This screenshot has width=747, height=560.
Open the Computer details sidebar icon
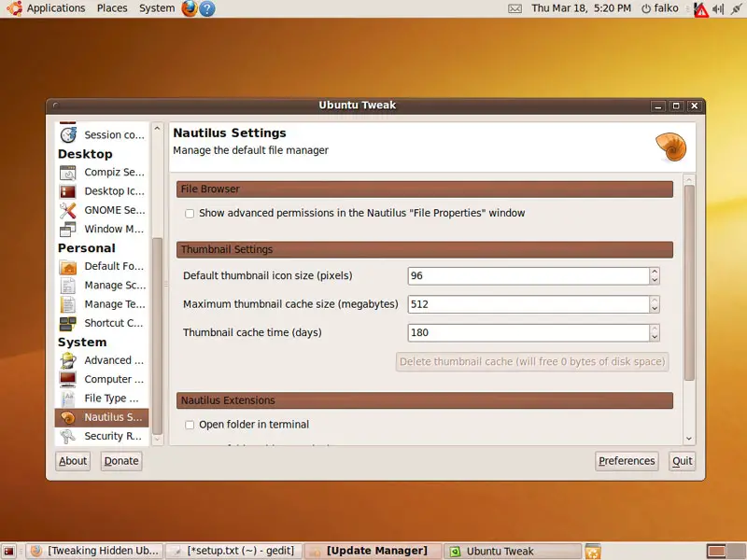pos(68,380)
